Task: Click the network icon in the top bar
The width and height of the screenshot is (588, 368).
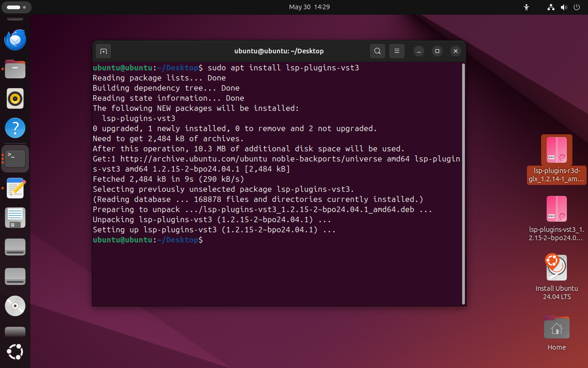Action: (x=551, y=7)
